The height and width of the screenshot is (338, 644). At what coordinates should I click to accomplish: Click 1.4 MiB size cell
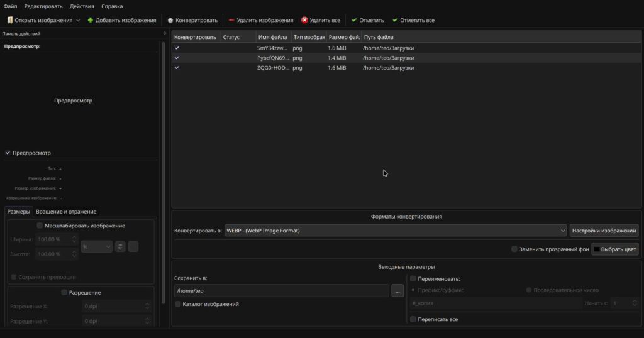tap(337, 58)
